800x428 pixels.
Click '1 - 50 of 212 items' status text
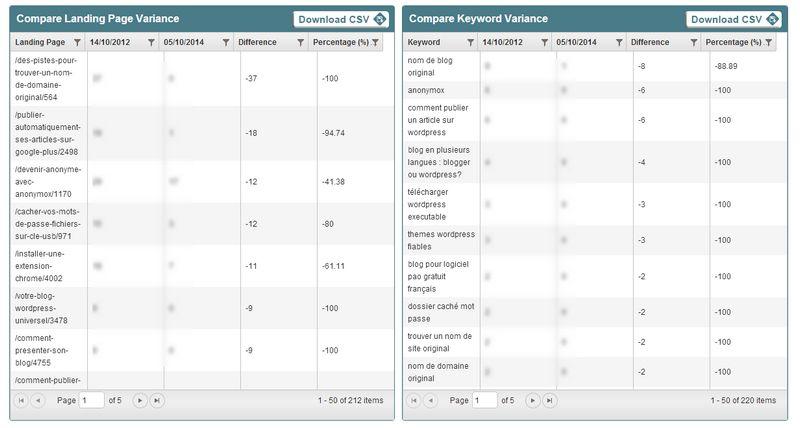pos(351,400)
